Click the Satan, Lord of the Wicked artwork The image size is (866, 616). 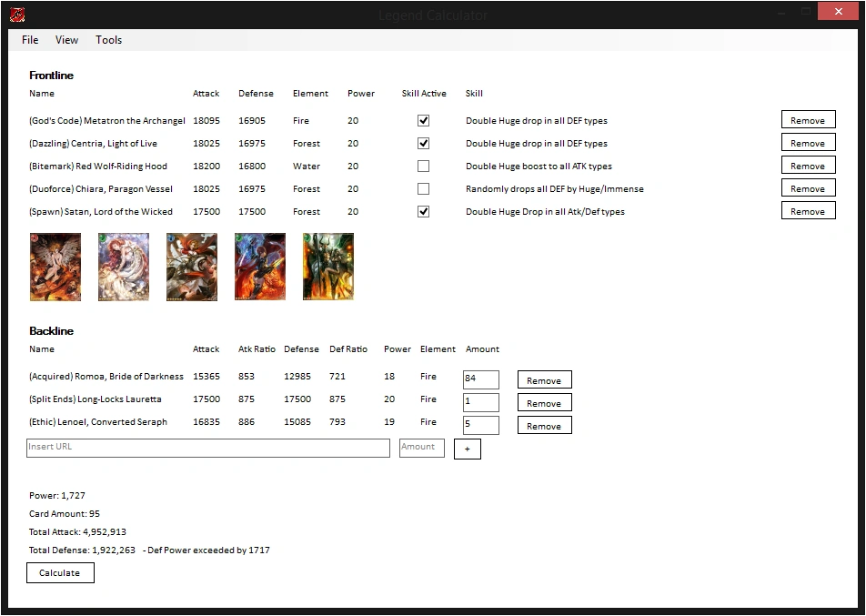pyautogui.click(x=327, y=266)
